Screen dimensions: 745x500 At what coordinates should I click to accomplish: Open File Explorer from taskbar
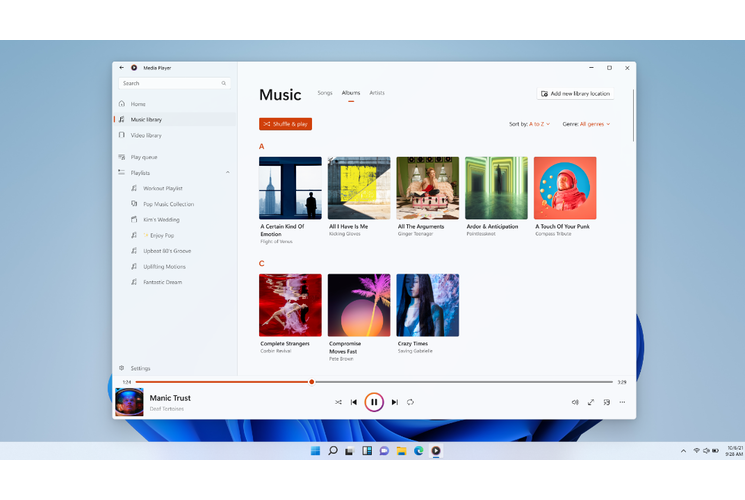click(401, 451)
